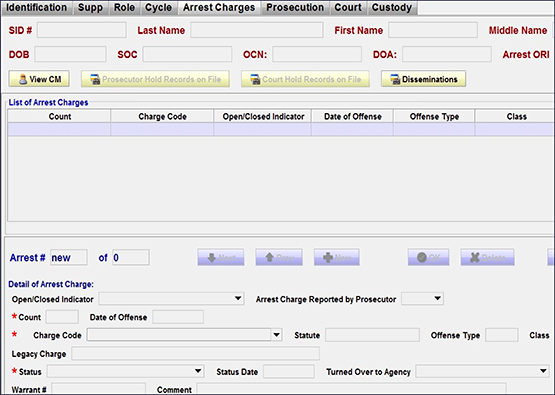Viewport: 555px width, 395px height.
Task: Click the Open/Closed Indicator column header
Action: coord(262,116)
